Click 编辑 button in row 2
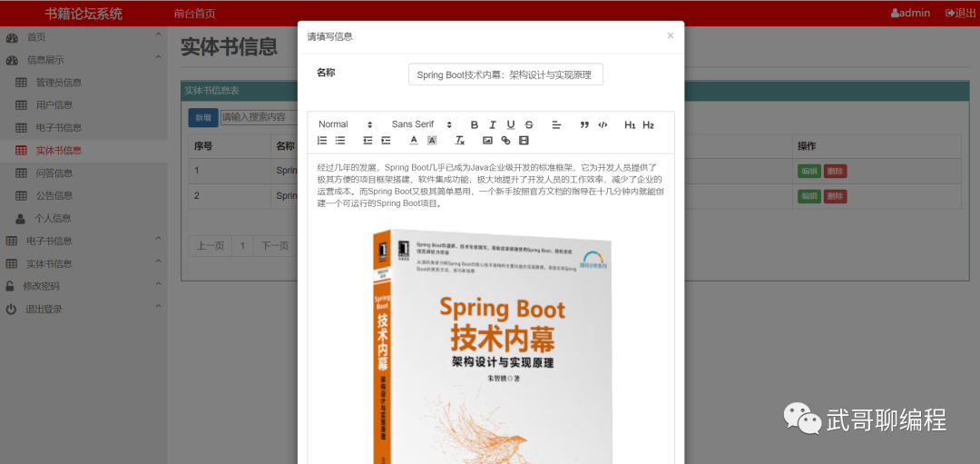This screenshot has height=464, width=980. pos(809,196)
